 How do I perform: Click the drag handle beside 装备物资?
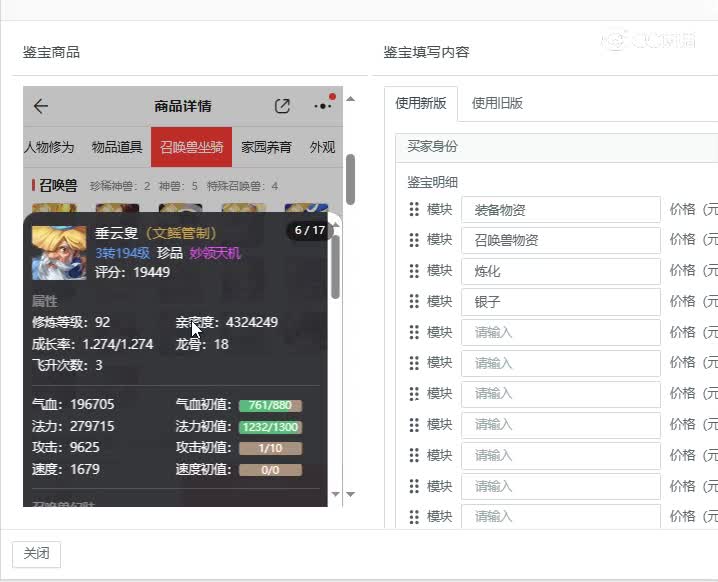pyautogui.click(x=414, y=209)
